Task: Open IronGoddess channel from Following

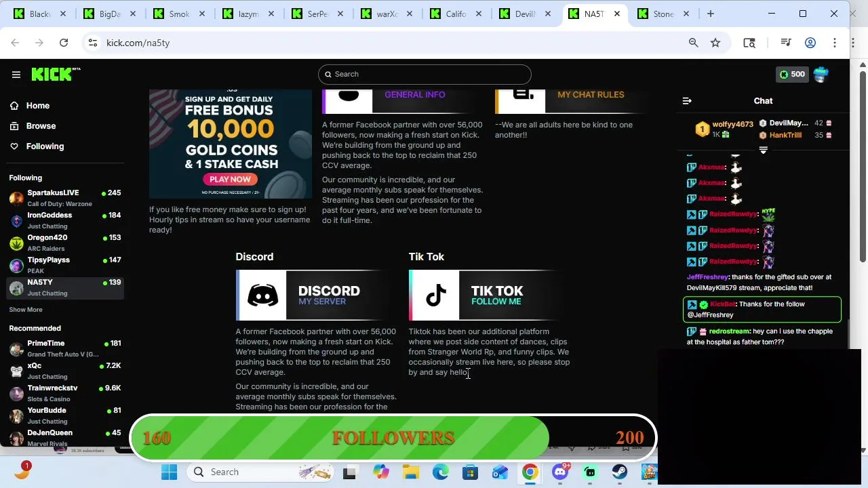Action: coord(65,220)
